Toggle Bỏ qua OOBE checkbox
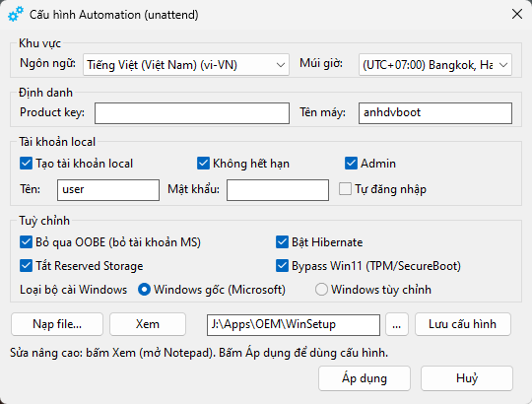 tap(27, 242)
